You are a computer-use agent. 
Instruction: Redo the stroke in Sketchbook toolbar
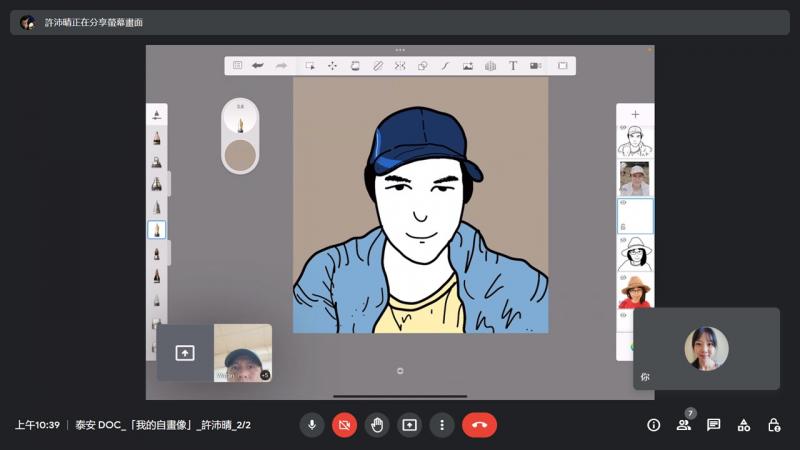(x=281, y=65)
